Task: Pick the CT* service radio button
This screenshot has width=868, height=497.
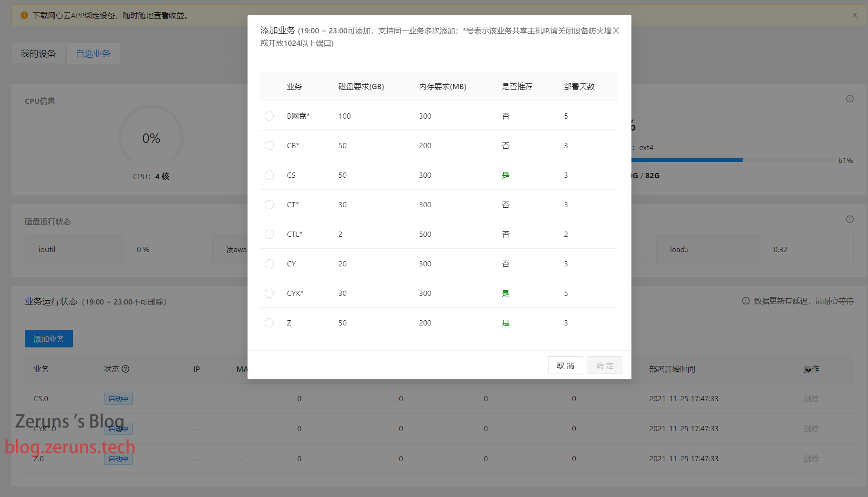Action: pos(269,204)
